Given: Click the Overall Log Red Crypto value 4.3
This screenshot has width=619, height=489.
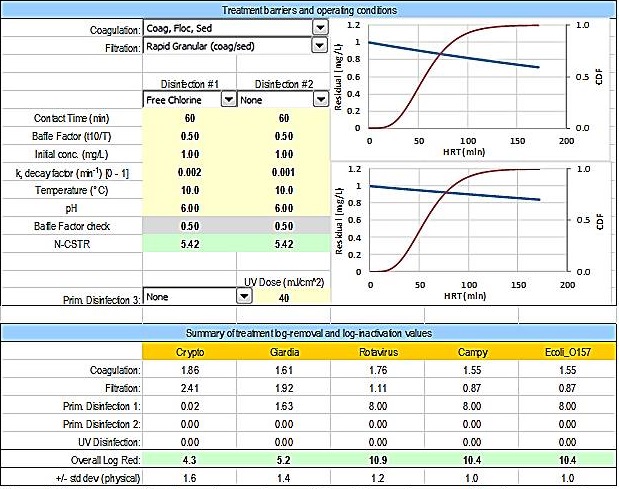Looking at the screenshot, I should 190,461.
